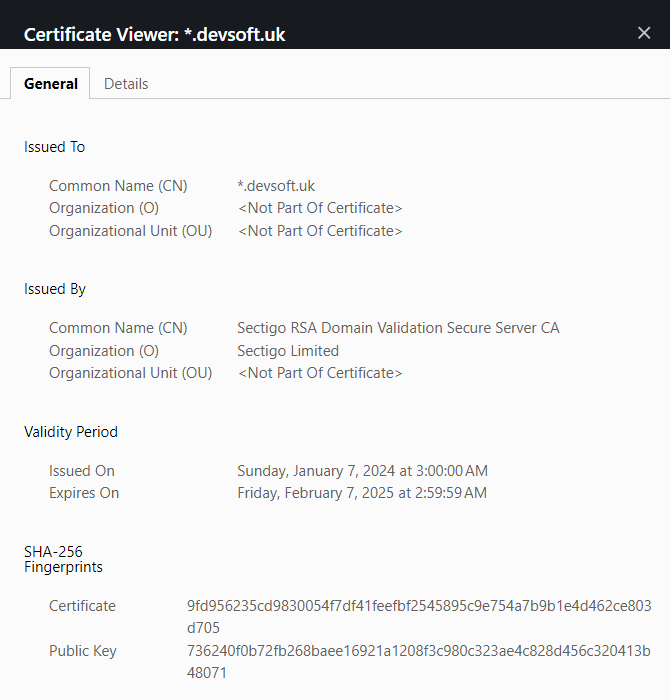Image resolution: width=670 pixels, height=700 pixels.
Task: Click the Sectigo RSA Domain Validation issuer name
Action: click(x=398, y=328)
